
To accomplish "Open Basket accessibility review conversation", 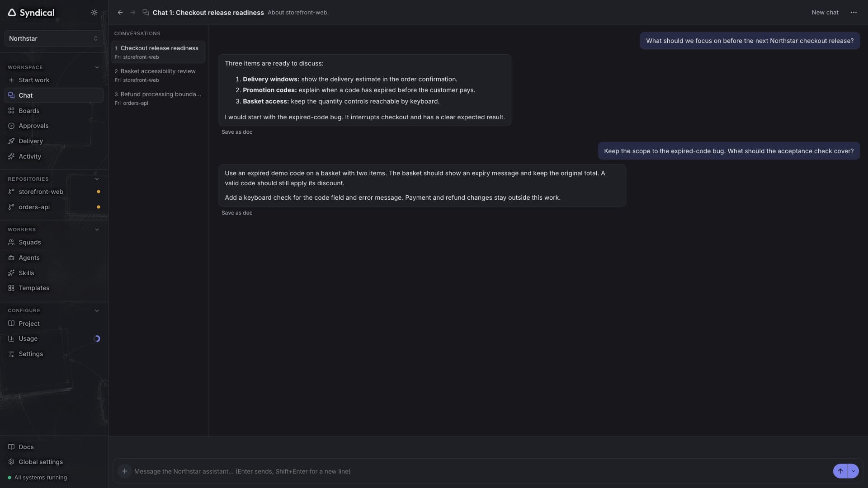I will pyautogui.click(x=158, y=75).
